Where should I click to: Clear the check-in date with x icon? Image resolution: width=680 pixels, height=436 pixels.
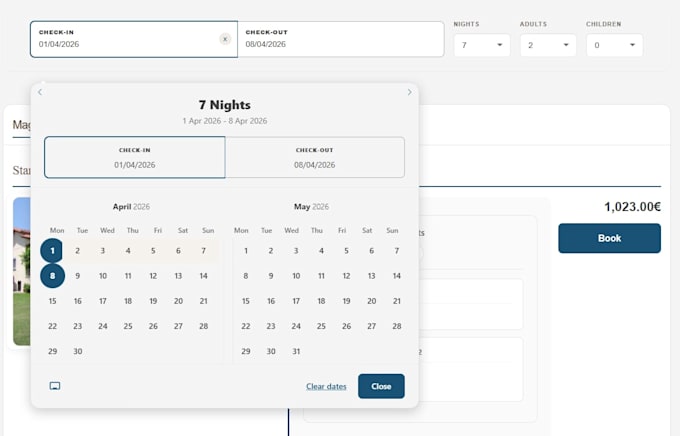(225, 39)
